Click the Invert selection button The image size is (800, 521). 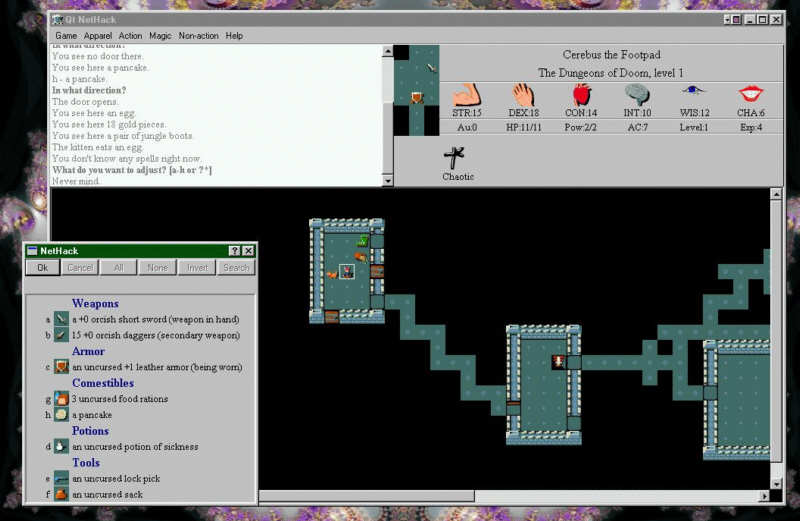(197, 267)
